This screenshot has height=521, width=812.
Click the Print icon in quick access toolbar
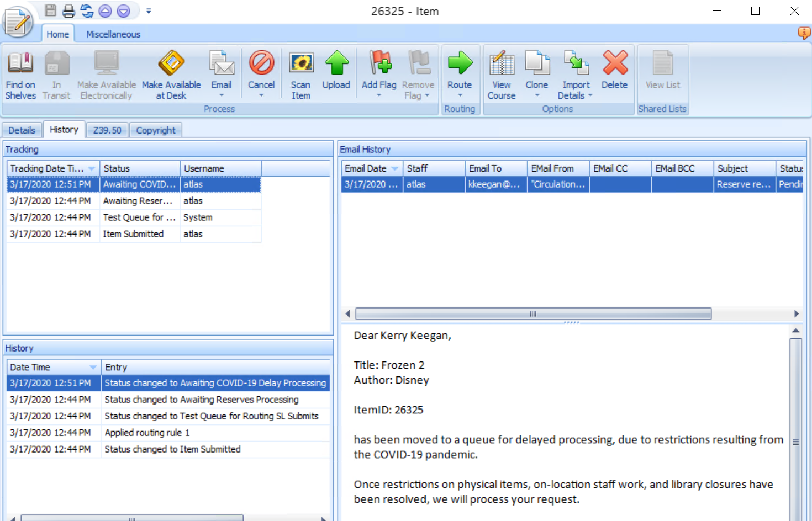(x=68, y=10)
